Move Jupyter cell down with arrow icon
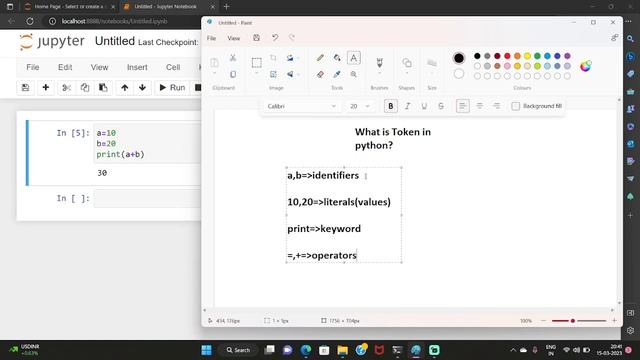The image size is (640, 360). coord(142,87)
